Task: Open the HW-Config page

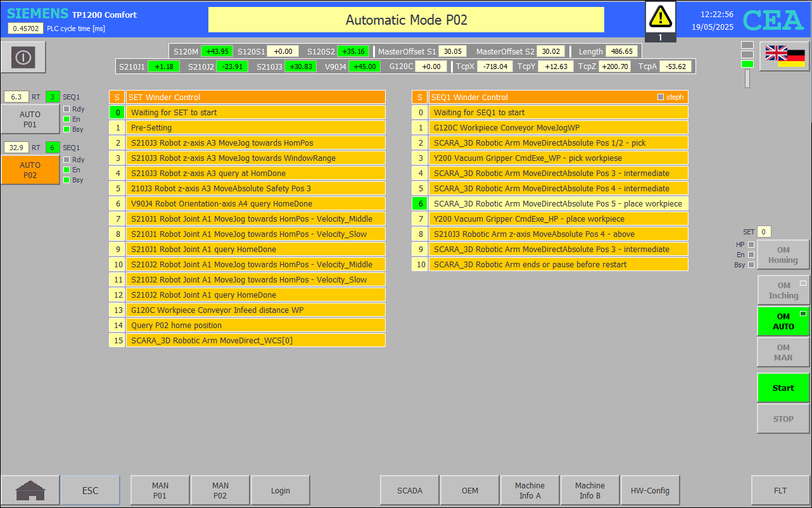Action: point(650,490)
